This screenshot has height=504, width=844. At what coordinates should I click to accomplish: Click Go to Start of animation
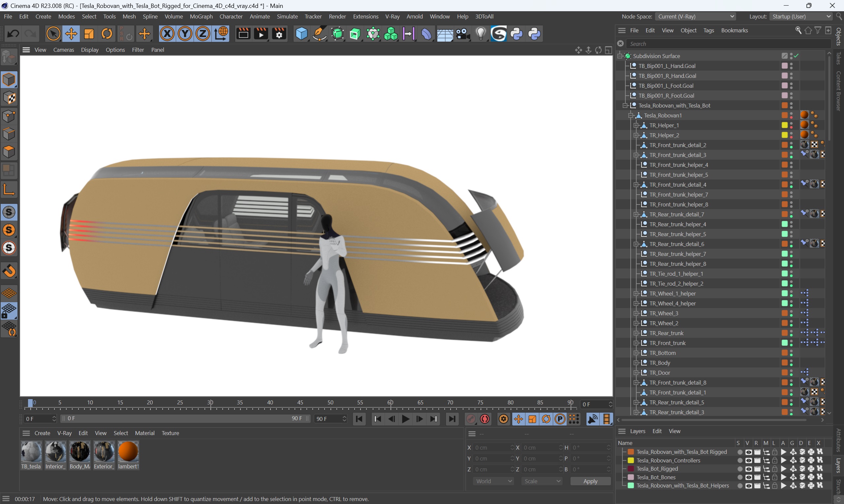(359, 419)
